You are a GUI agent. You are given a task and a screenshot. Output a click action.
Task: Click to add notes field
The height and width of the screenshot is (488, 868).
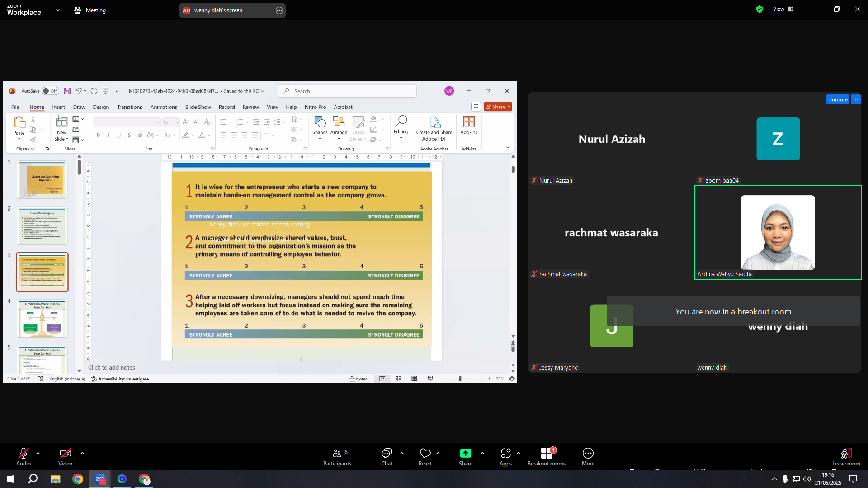[296, 368]
